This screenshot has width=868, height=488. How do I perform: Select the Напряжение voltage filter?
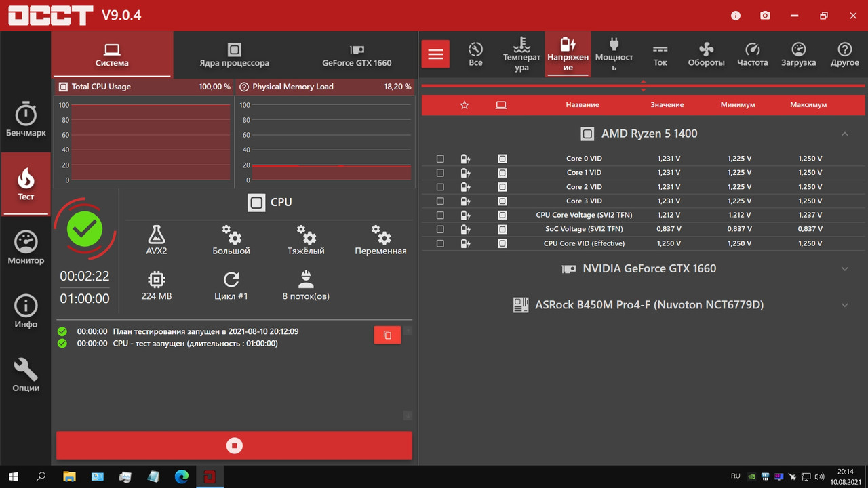pos(568,54)
